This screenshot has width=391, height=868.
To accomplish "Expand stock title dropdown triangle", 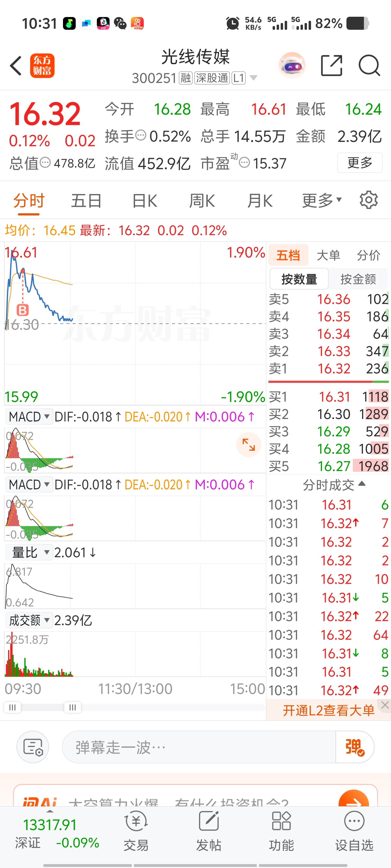I will [x=253, y=78].
